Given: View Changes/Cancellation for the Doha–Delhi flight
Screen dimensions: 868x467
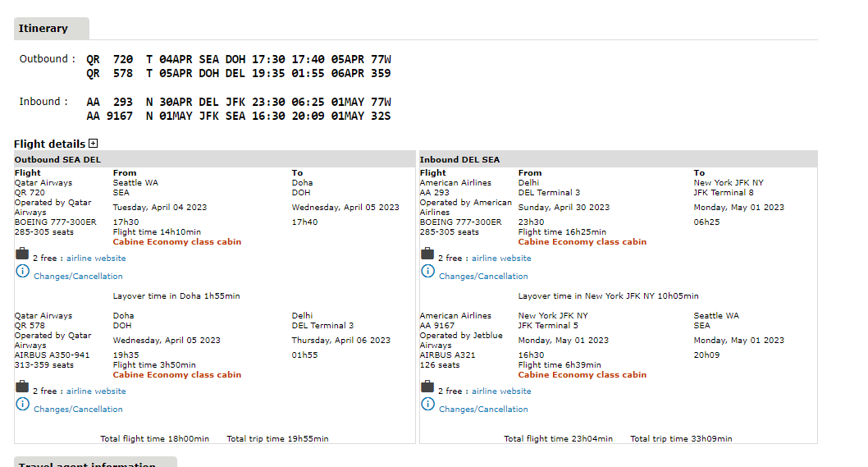Looking at the screenshot, I should (x=78, y=410).
